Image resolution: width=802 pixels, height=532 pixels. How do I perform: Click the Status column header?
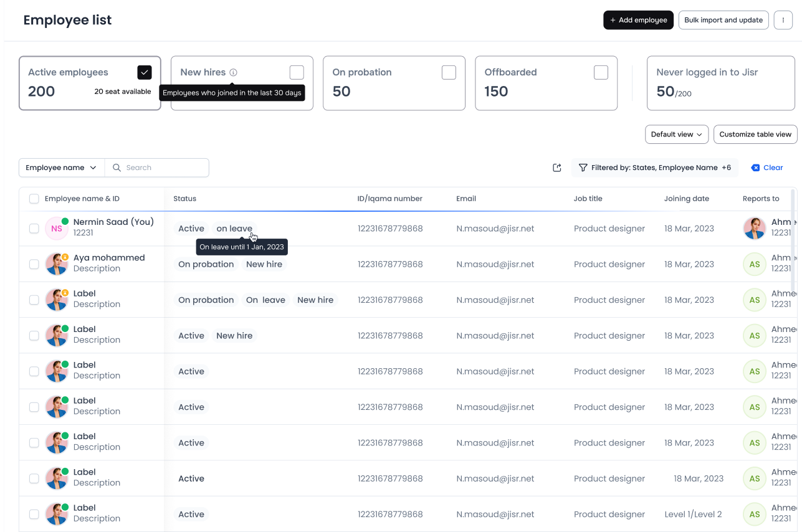click(184, 199)
